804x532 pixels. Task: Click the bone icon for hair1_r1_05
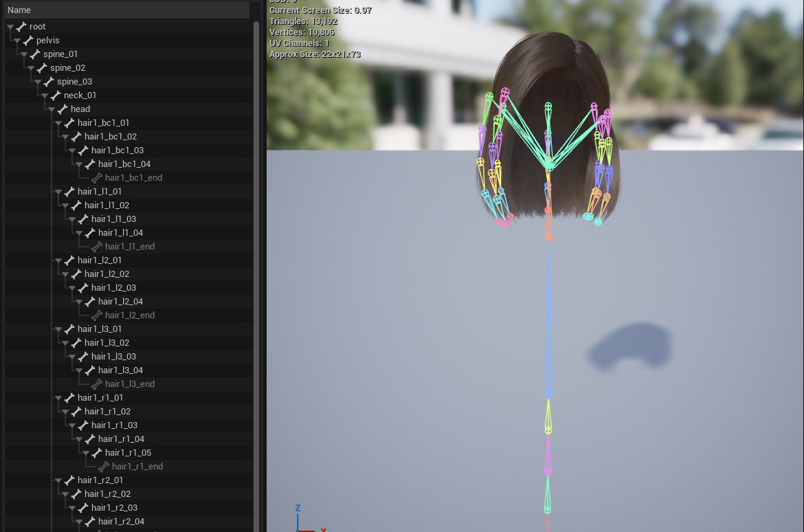[97, 453]
